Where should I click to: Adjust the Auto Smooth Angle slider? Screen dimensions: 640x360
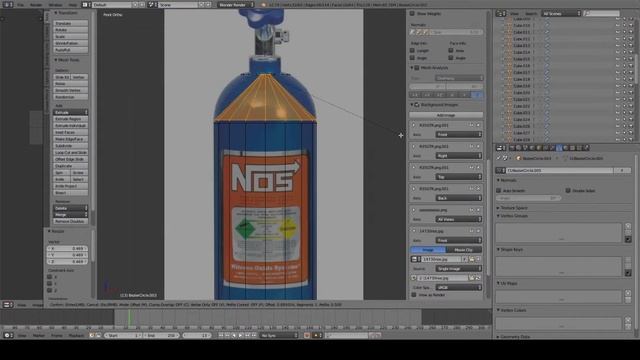pos(528,198)
